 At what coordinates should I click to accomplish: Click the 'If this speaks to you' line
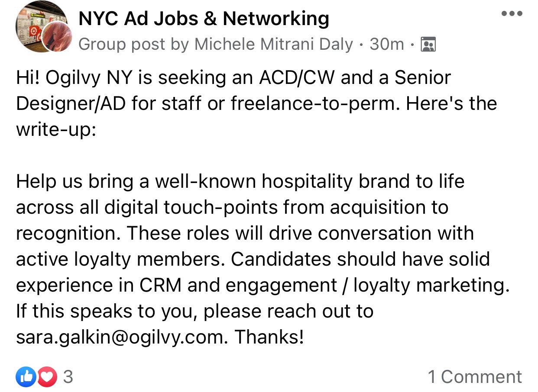pos(195,312)
